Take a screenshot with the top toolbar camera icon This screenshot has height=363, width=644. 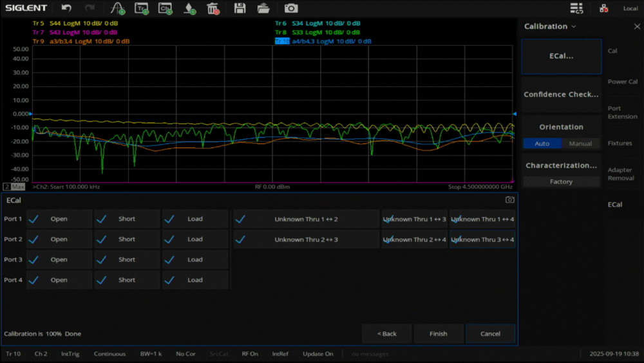[x=291, y=8]
